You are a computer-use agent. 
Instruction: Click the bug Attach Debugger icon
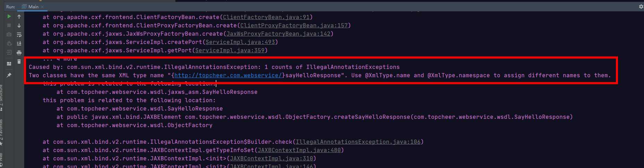[9, 43]
